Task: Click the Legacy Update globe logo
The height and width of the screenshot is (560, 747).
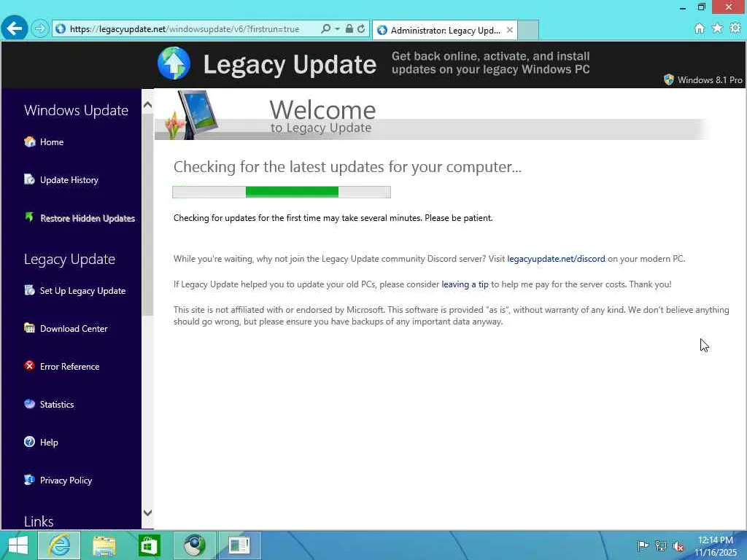Action: tap(174, 63)
